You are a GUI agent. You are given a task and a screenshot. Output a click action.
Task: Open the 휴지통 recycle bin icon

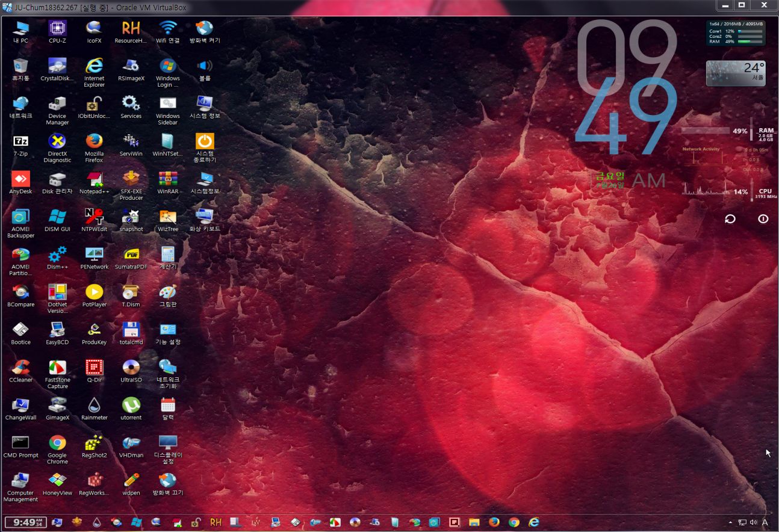click(x=20, y=70)
